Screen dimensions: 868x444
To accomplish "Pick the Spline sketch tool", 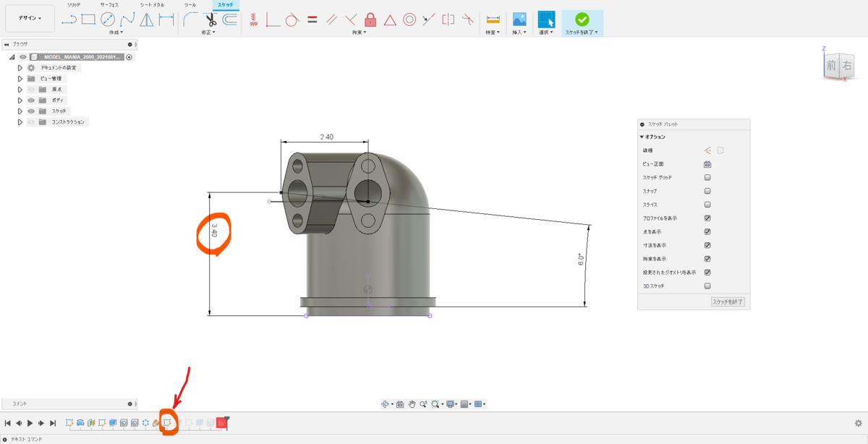I will (x=127, y=20).
